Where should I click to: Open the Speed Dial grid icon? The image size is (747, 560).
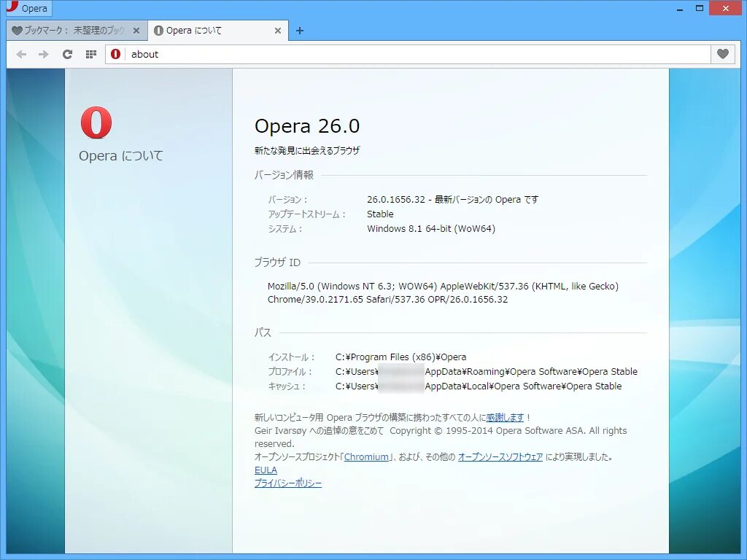tap(91, 54)
